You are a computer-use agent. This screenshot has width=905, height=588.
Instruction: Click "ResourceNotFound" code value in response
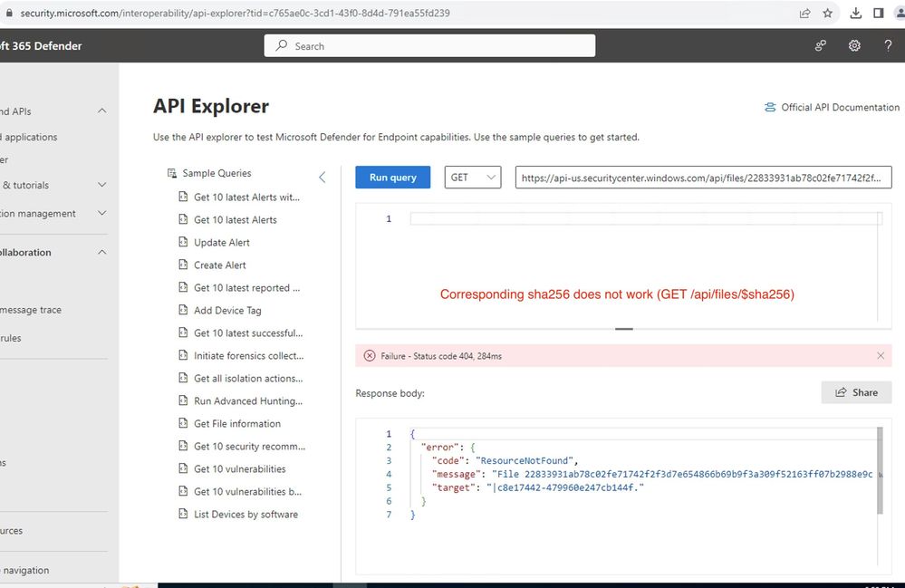pyautogui.click(x=525, y=460)
